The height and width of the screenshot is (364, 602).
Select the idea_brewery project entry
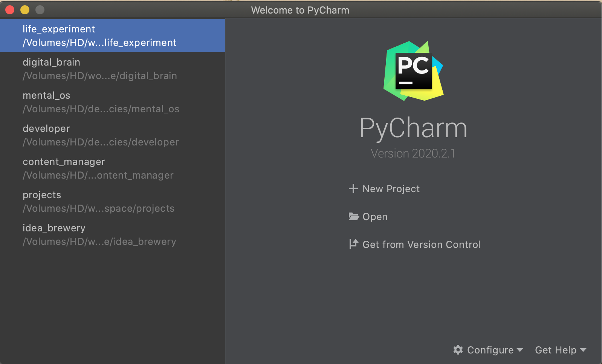pos(113,234)
